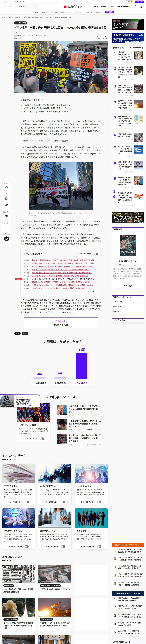
Task: Toggle follow for 点検サナエノミクス series
Action: point(63,547)
